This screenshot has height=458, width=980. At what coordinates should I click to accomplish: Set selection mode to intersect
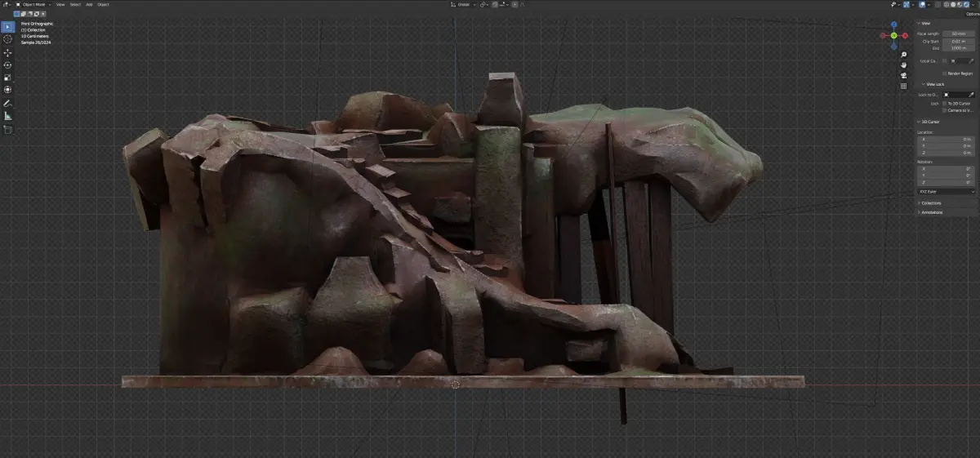coord(43,14)
